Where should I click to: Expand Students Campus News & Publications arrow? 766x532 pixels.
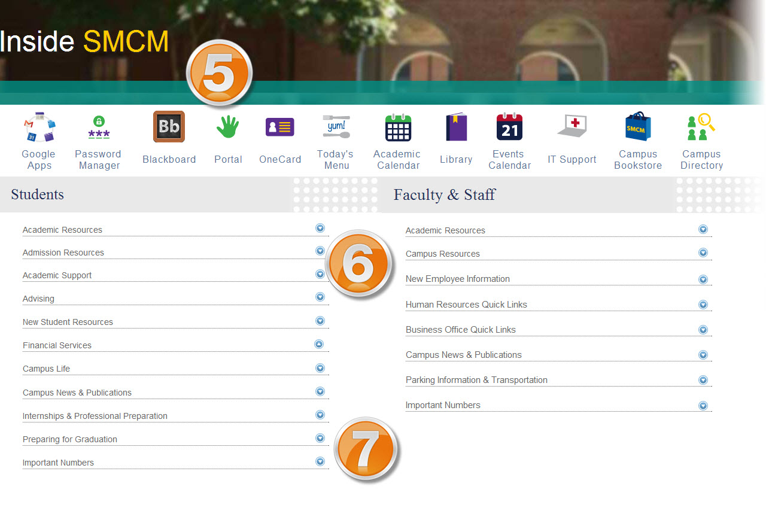(320, 391)
